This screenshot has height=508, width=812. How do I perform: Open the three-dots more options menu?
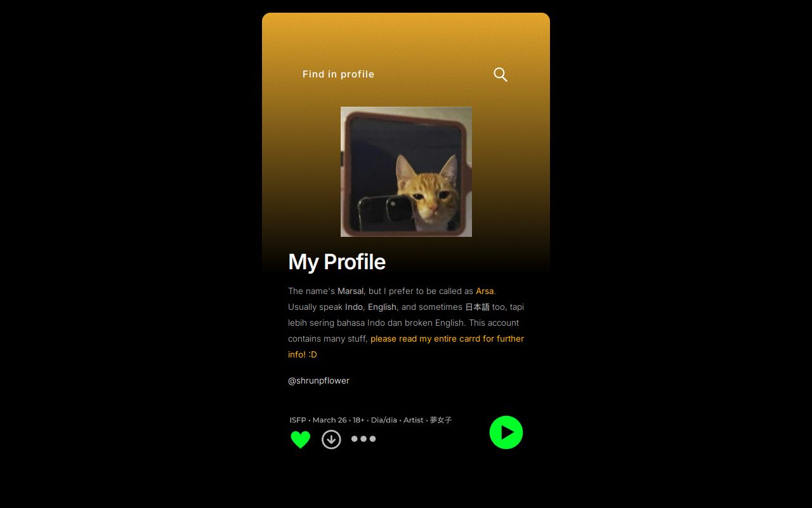(x=363, y=439)
